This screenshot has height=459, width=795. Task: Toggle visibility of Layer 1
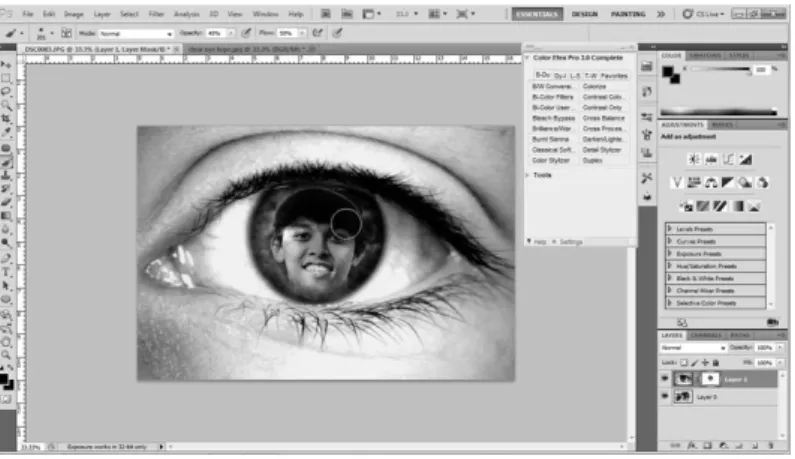[665, 379]
